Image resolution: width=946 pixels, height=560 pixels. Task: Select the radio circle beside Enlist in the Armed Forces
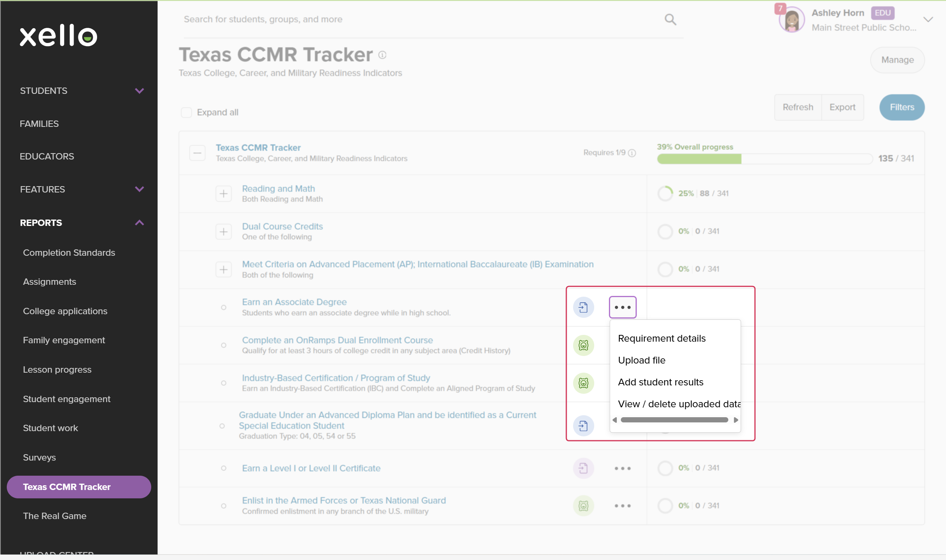click(x=224, y=506)
